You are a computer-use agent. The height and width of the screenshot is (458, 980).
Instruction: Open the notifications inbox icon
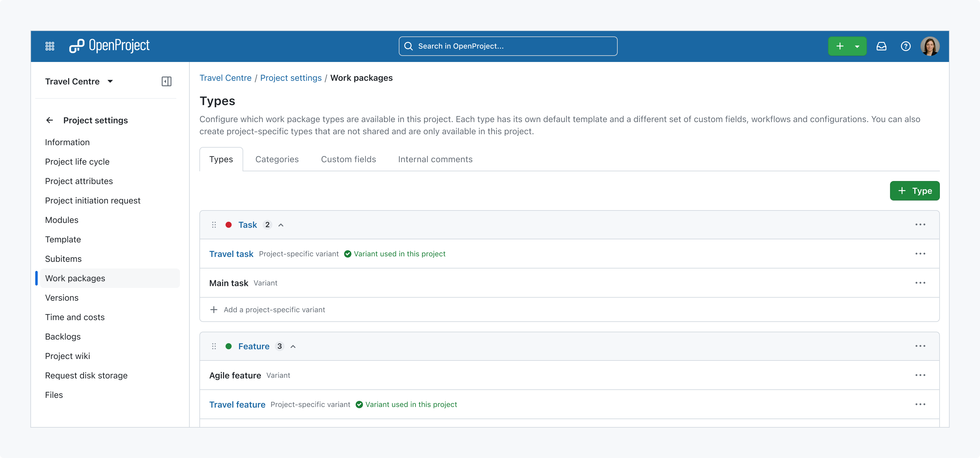[x=882, y=46]
